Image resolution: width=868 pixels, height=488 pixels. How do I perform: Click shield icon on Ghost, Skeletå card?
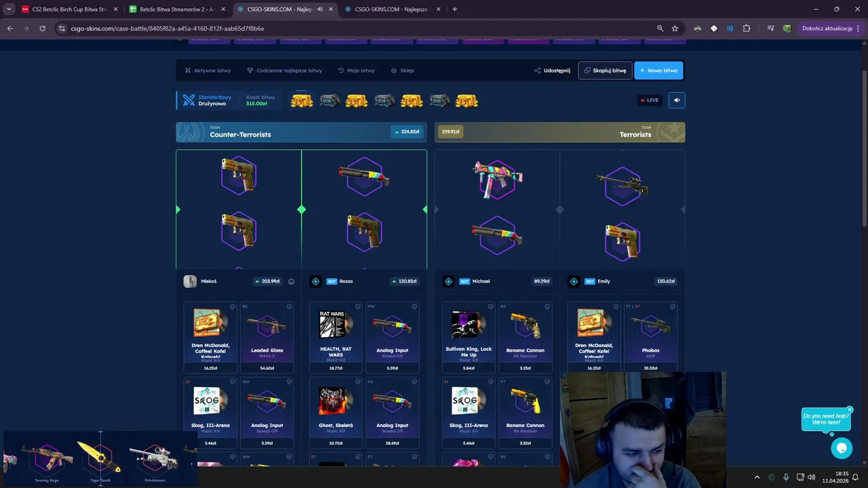pyautogui.click(x=357, y=382)
